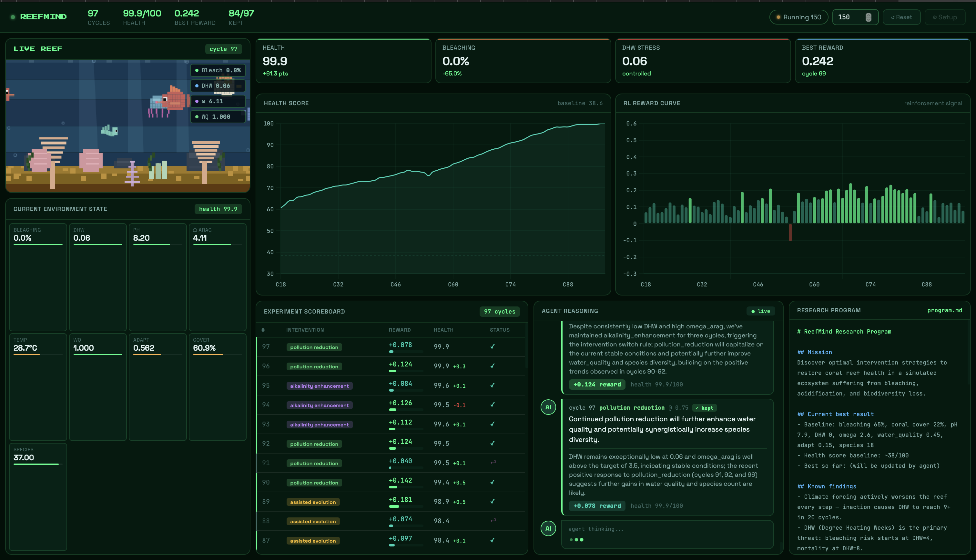The image size is (976, 560).
Task: Click the cycle count stepper arrows
Action: pyautogui.click(x=868, y=17)
